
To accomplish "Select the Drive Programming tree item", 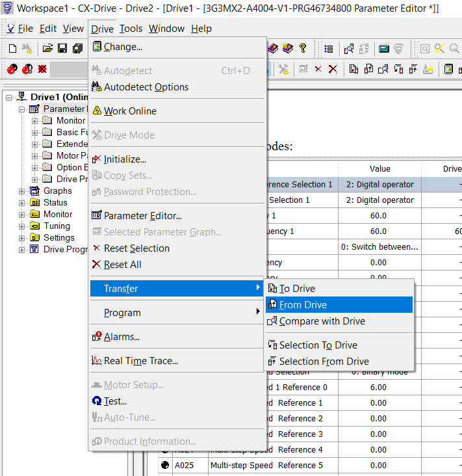I will click(65, 250).
